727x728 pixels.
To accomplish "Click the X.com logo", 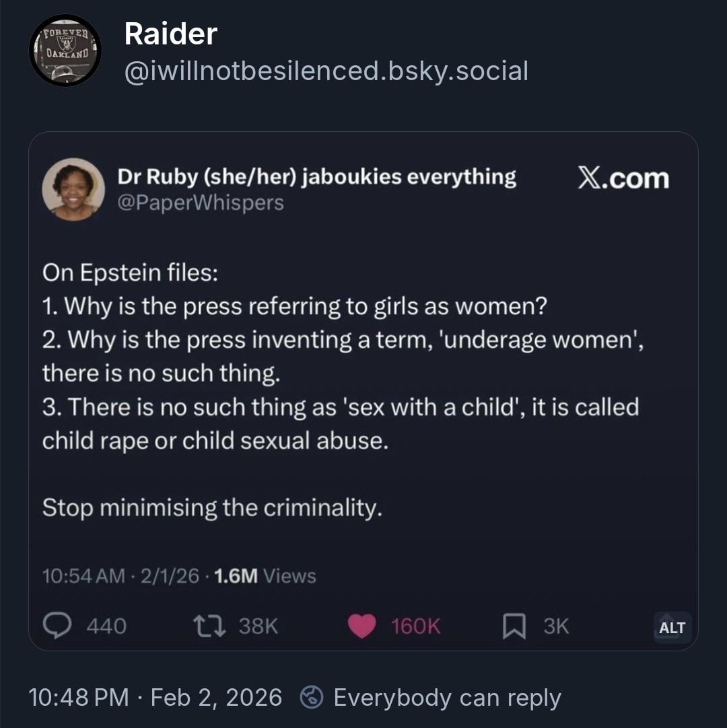I will pyautogui.click(x=623, y=178).
